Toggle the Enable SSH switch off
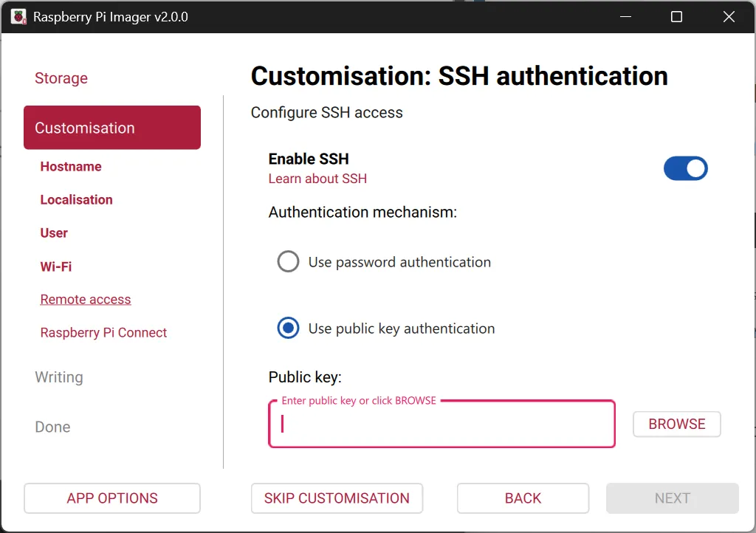This screenshot has height=533, width=756. tap(685, 168)
